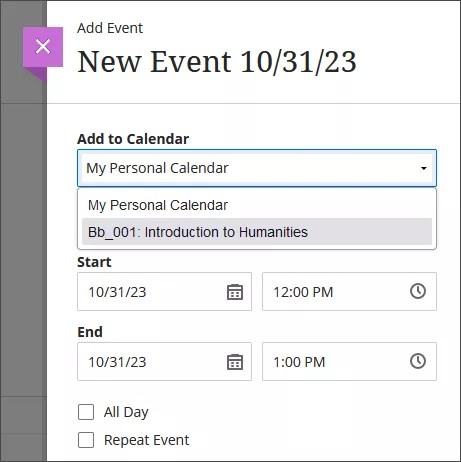461x462 pixels.
Task: Click the Add to Calendar combo box field
Action: (257, 168)
